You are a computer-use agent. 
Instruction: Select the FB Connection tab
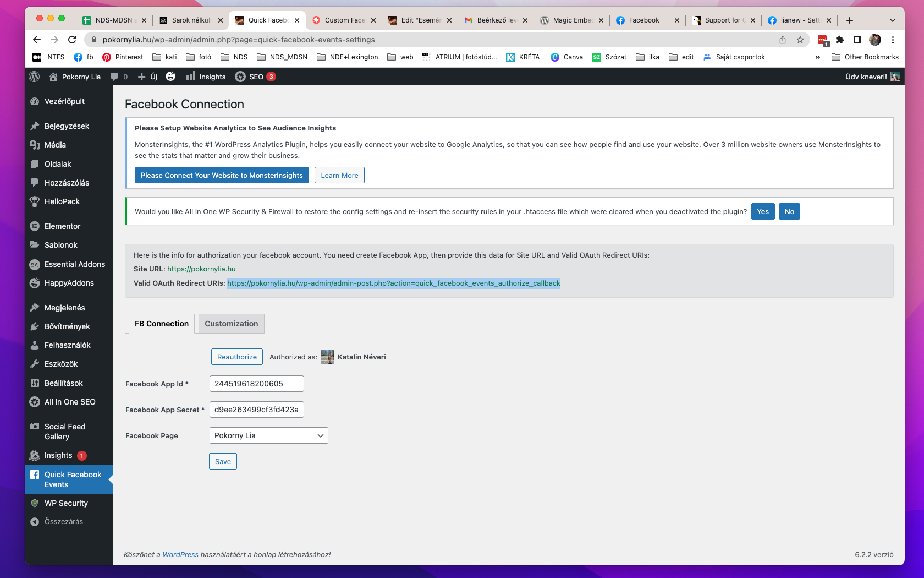coord(162,324)
